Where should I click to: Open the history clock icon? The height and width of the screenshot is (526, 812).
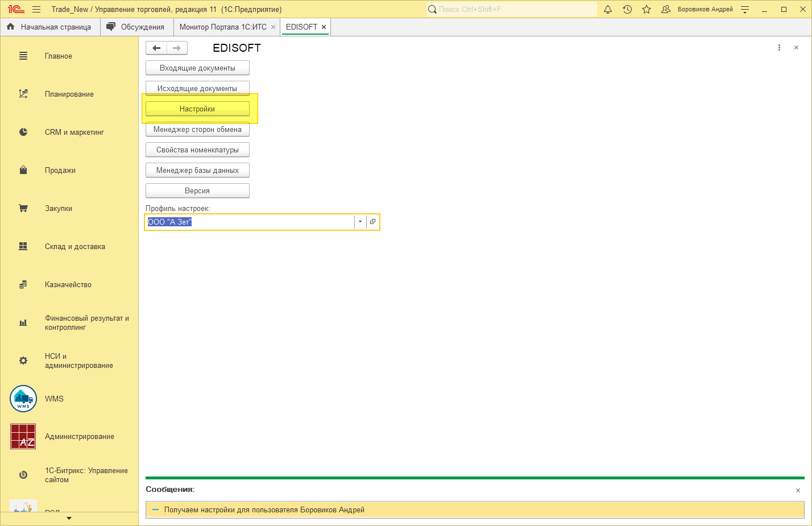tap(627, 9)
